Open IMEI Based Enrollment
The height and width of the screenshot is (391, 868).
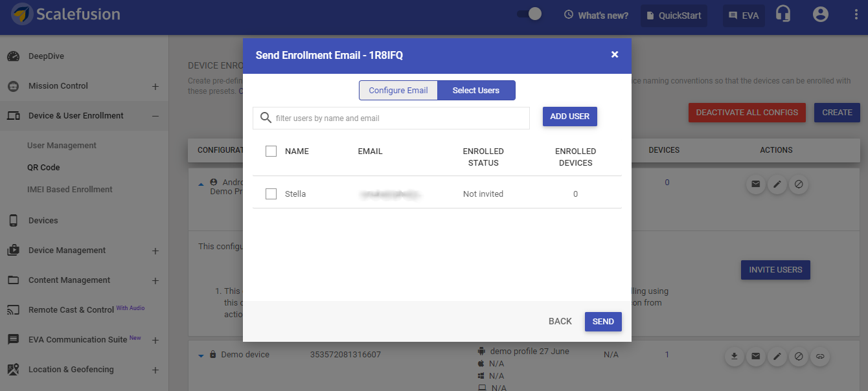point(70,190)
